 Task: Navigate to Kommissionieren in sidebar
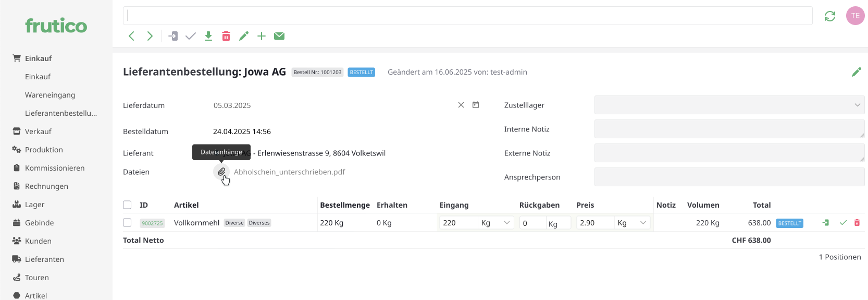click(55, 168)
